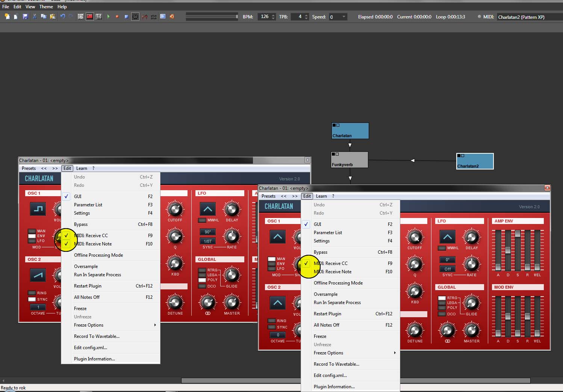Click the master volume slider in toolbar
This screenshot has width=563, height=392.
pos(212,17)
